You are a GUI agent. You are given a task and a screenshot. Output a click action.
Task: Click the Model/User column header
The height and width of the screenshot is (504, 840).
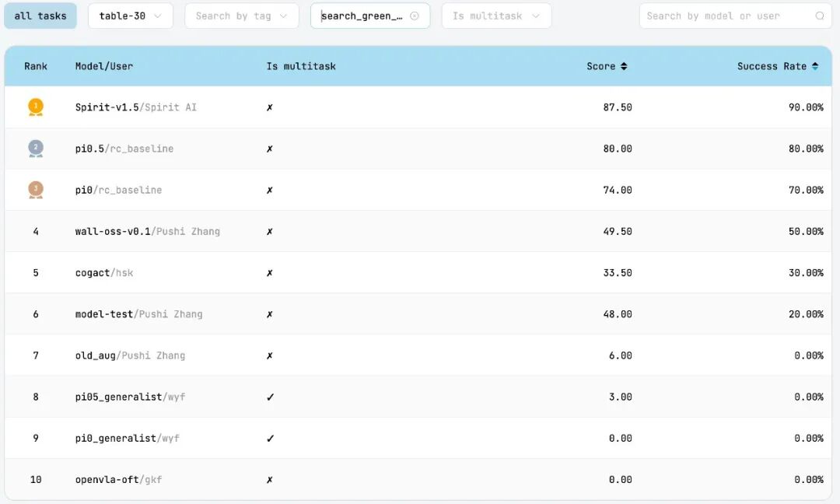103,66
